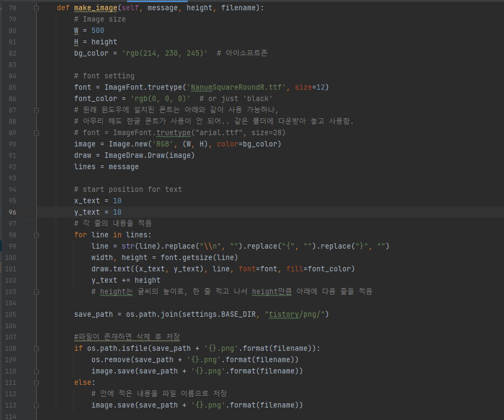
Task: Click the "tistory/png/" path string
Action: click(x=294, y=315)
